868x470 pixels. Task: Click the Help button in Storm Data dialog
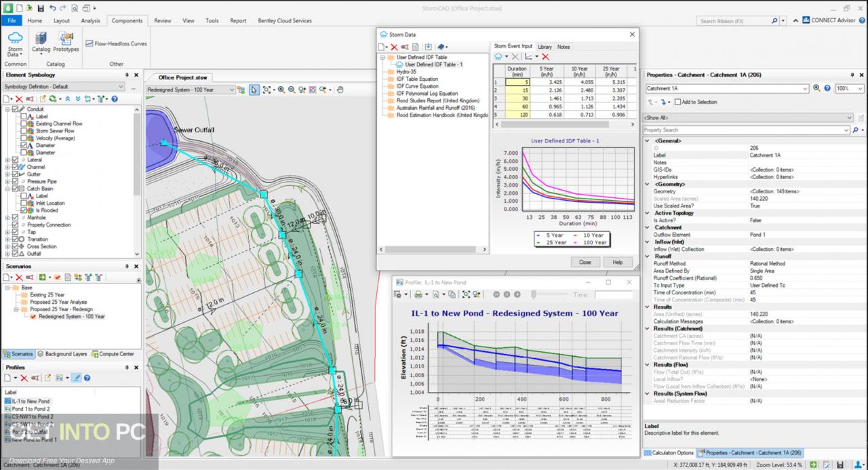click(617, 262)
